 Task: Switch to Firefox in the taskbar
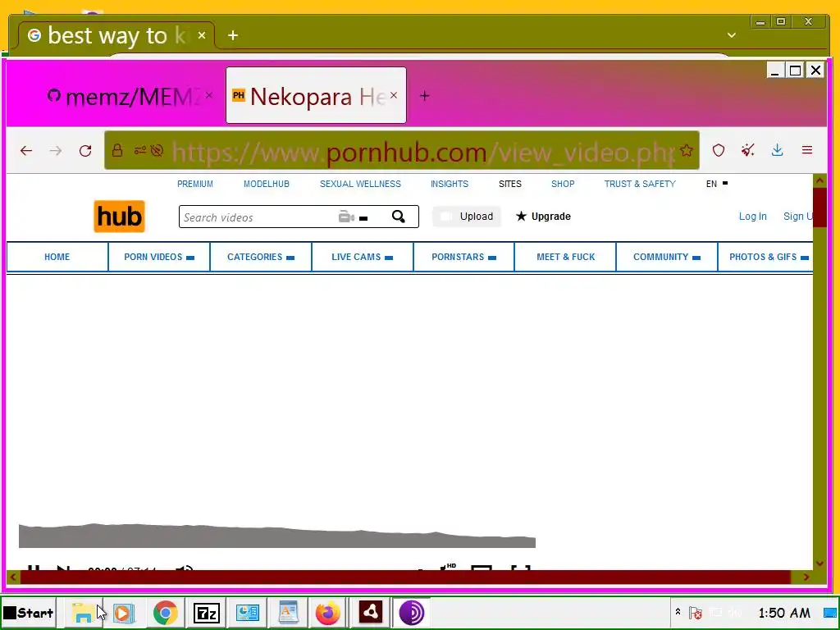tap(328, 613)
